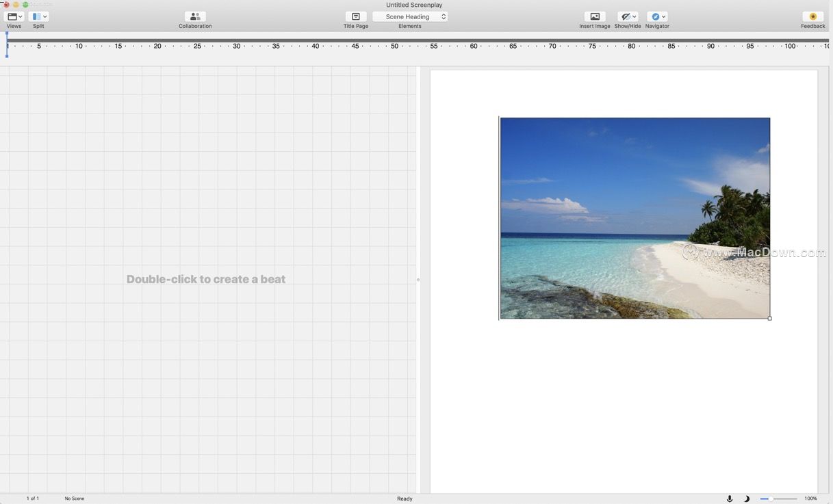The height and width of the screenshot is (504, 833).
Task: Click the dictation microphone icon
Action: pos(730,499)
